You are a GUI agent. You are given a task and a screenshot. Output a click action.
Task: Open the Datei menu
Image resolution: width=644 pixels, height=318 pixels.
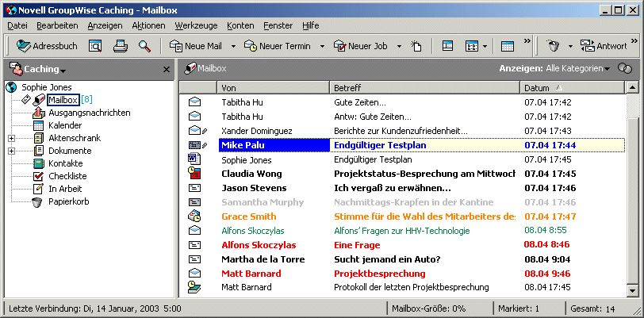click(x=17, y=25)
